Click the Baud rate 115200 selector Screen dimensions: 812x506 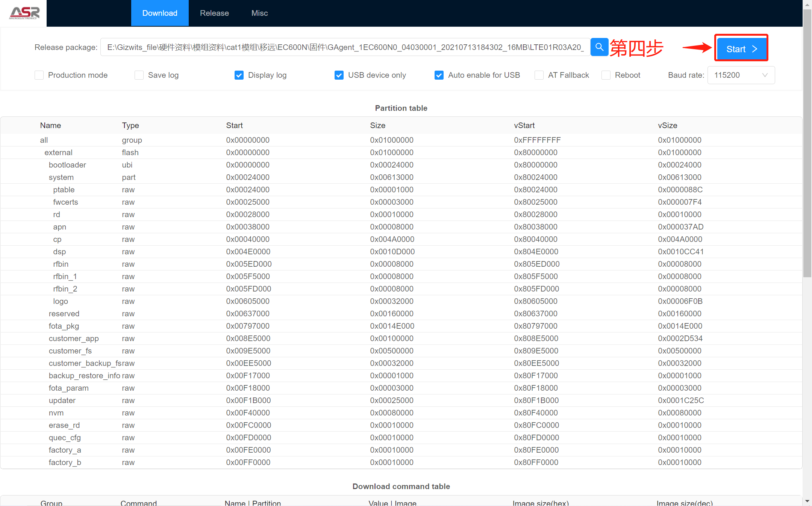[740, 75]
